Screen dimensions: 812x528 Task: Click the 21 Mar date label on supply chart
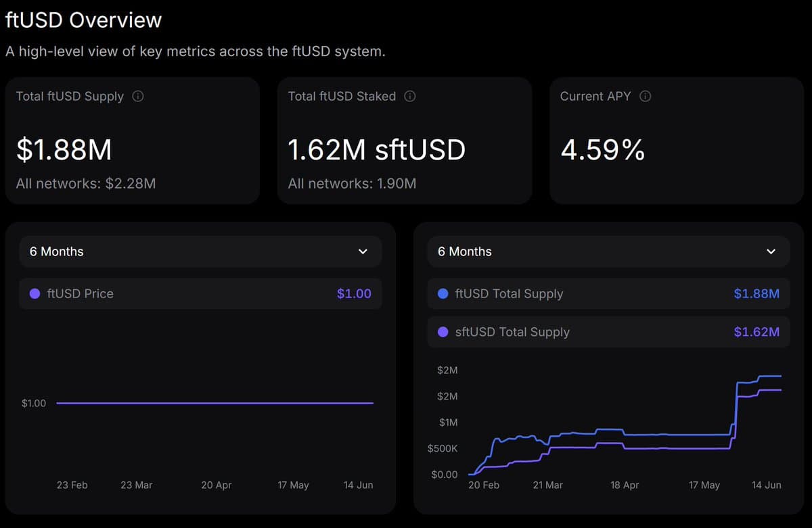[547, 485]
